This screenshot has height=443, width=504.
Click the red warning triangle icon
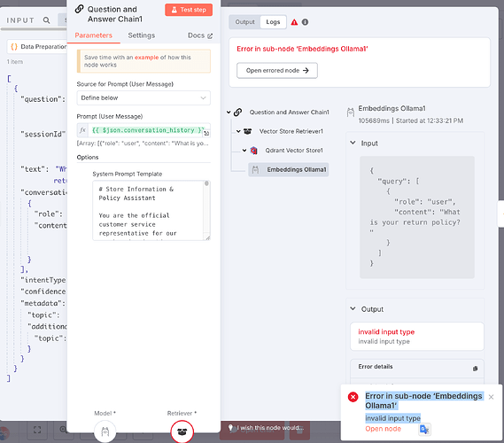pyautogui.click(x=294, y=22)
